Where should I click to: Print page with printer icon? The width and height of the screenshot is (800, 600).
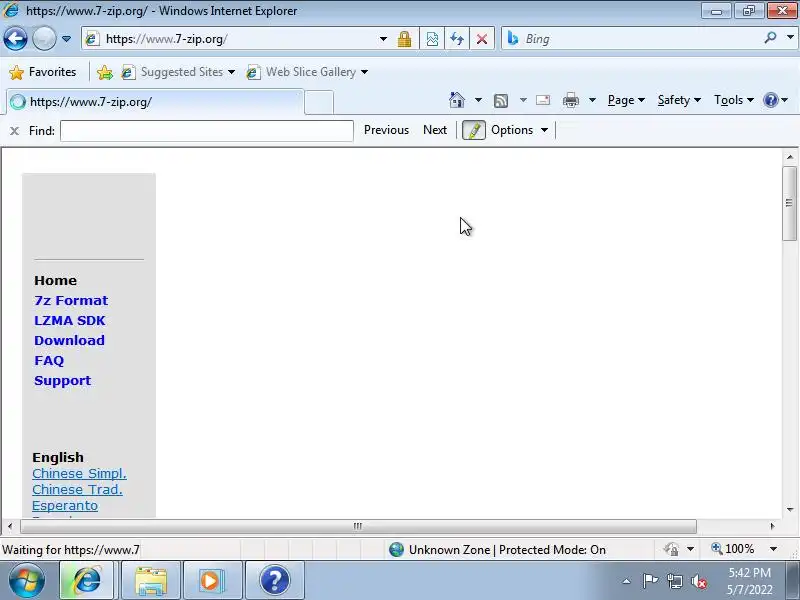(x=571, y=100)
